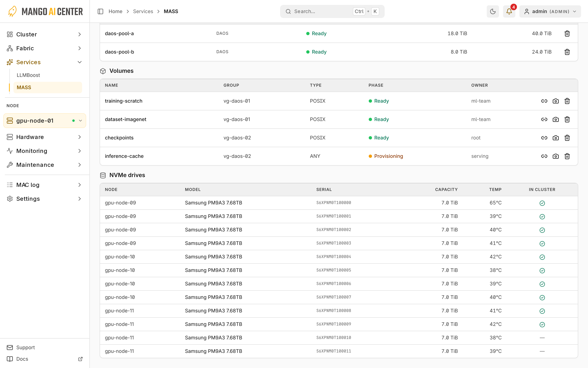The image size is (588, 368).
Task: Focus the Search field
Action: [x=332, y=11]
